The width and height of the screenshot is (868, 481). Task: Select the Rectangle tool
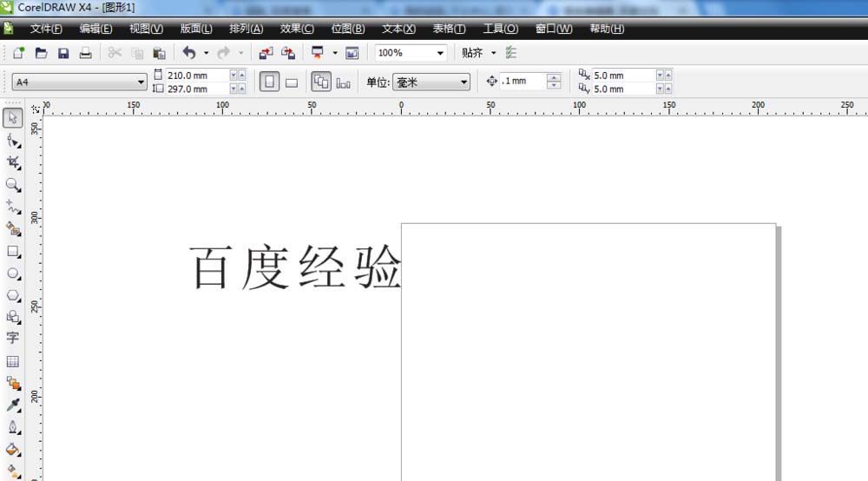pos(13,251)
